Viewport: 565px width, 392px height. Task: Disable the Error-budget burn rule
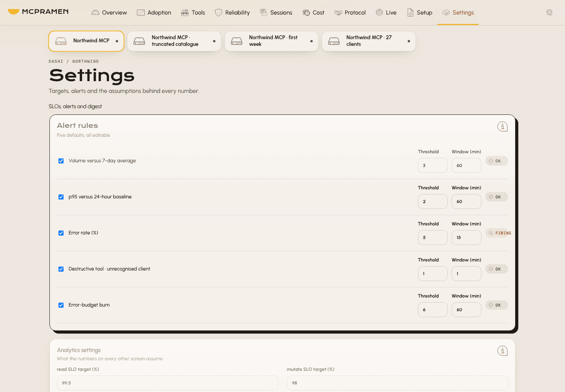(x=61, y=305)
